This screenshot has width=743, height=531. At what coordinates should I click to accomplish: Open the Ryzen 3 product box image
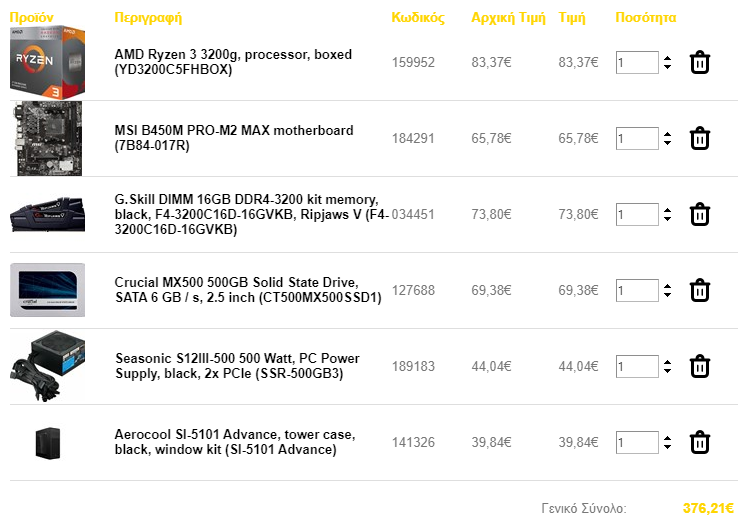[x=47, y=63]
